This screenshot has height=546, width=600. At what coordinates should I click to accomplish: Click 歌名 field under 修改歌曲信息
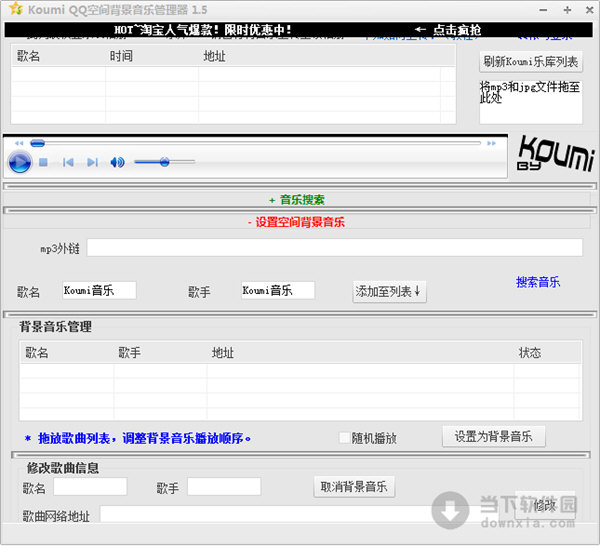[90, 487]
